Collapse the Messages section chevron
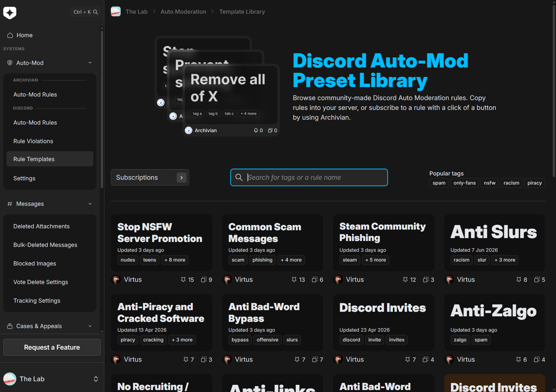556x392 pixels. pos(90,204)
